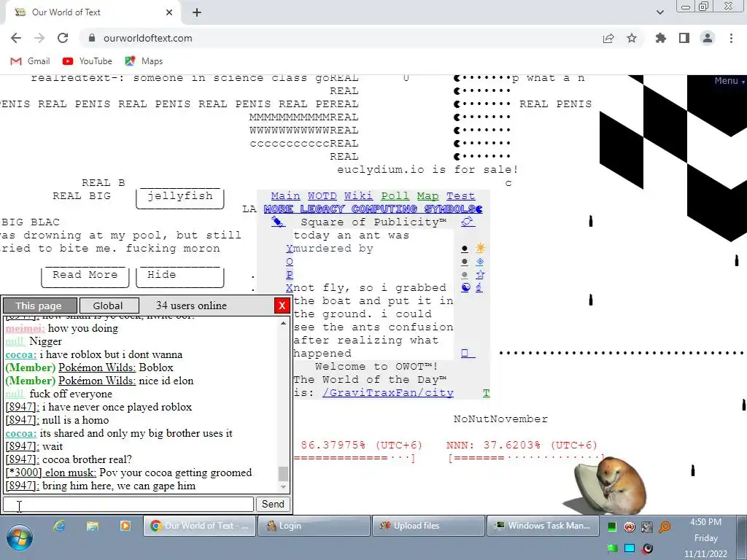Open the Test link
Screen dimensions: 747x560
point(461,195)
